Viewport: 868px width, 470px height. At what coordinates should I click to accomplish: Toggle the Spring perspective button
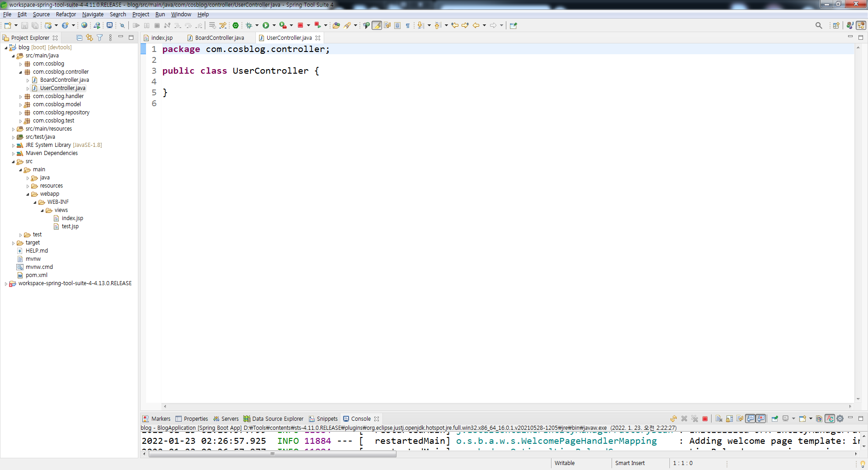click(861, 25)
